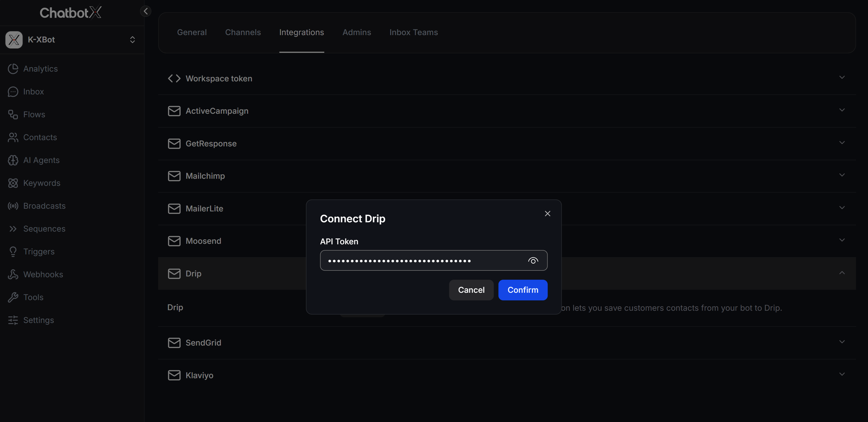Click the Drip envelope icon
The image size is (868, 422).
[174, 273]
